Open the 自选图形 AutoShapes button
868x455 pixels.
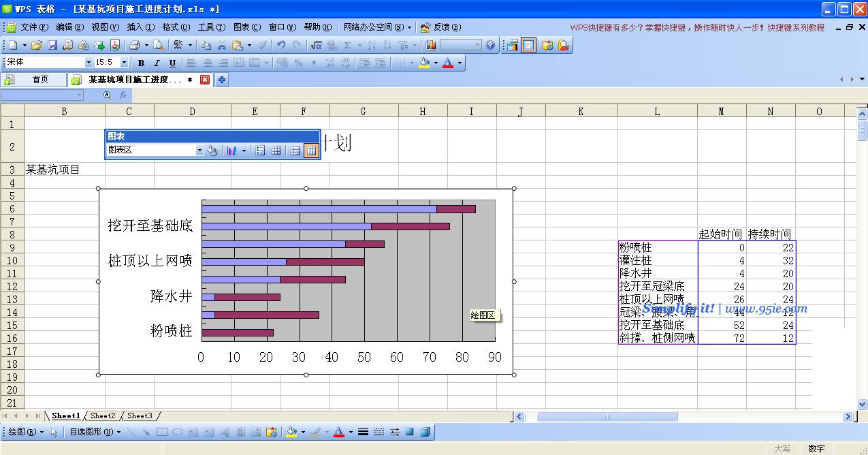pos(95,432)
